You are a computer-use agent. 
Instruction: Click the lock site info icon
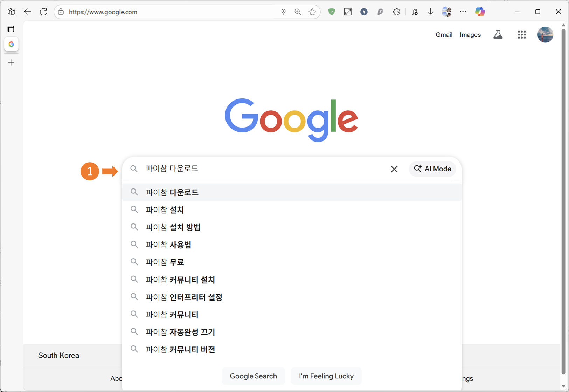[61, 12]
